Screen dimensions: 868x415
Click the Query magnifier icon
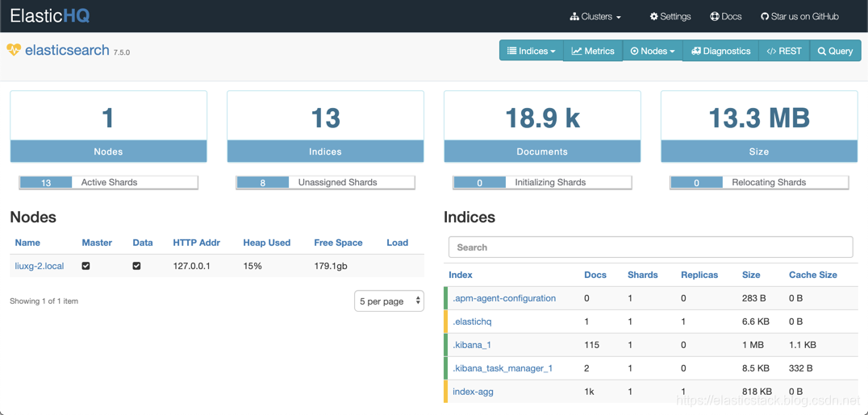point(822,51)
